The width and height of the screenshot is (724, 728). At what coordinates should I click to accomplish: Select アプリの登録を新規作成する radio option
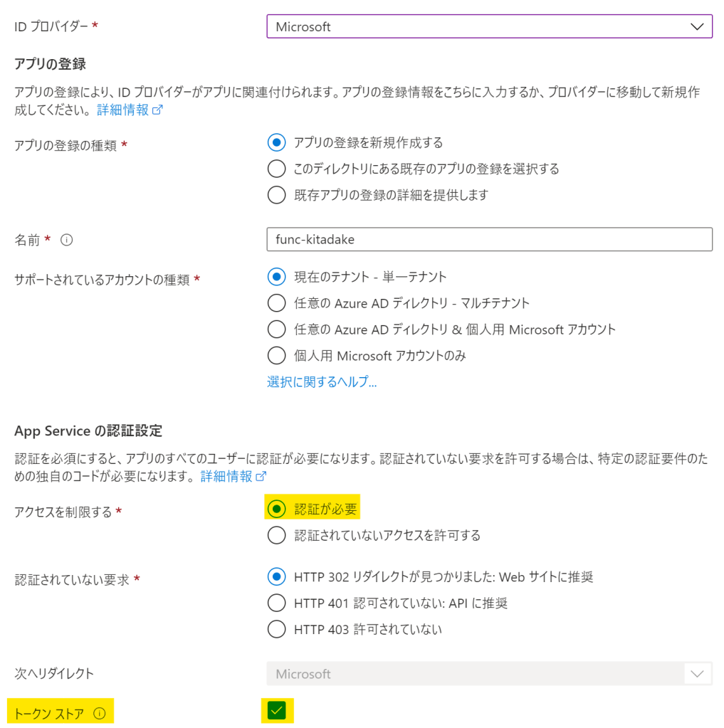click(x=276, y=143)
